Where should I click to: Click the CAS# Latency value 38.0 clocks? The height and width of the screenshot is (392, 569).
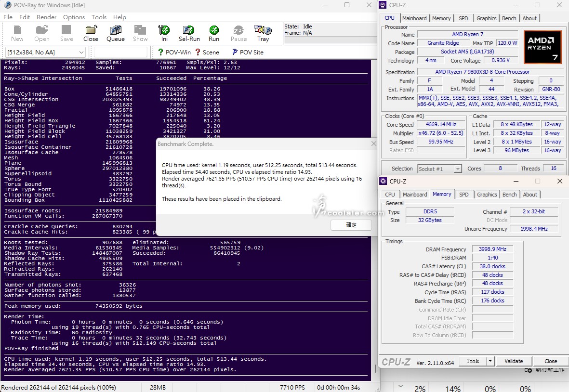pos(492,266)
